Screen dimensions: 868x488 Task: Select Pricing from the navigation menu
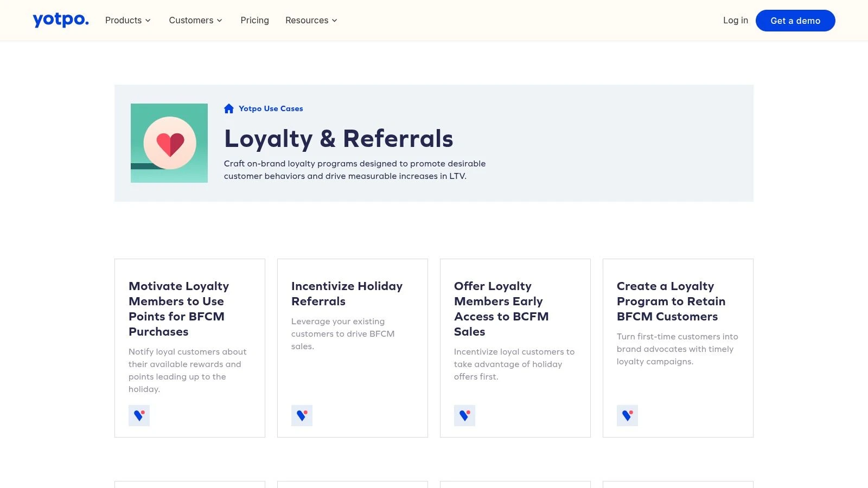tap(254, 20)
